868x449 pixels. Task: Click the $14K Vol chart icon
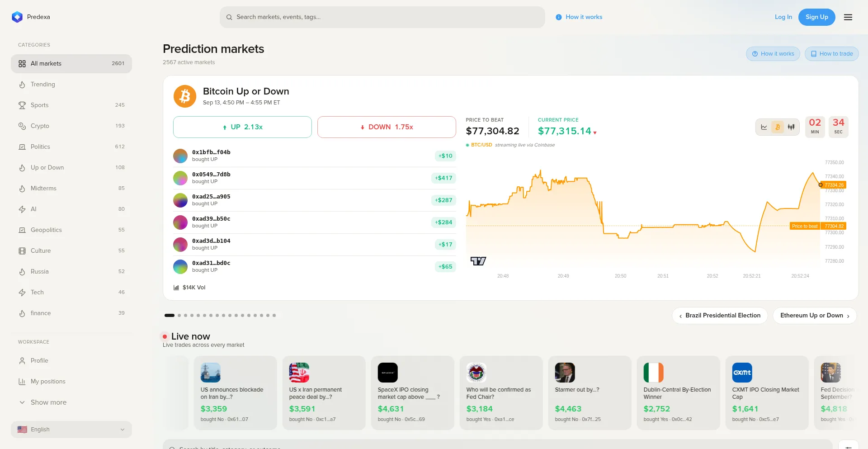pyautogui.click(x=176, y=288)
